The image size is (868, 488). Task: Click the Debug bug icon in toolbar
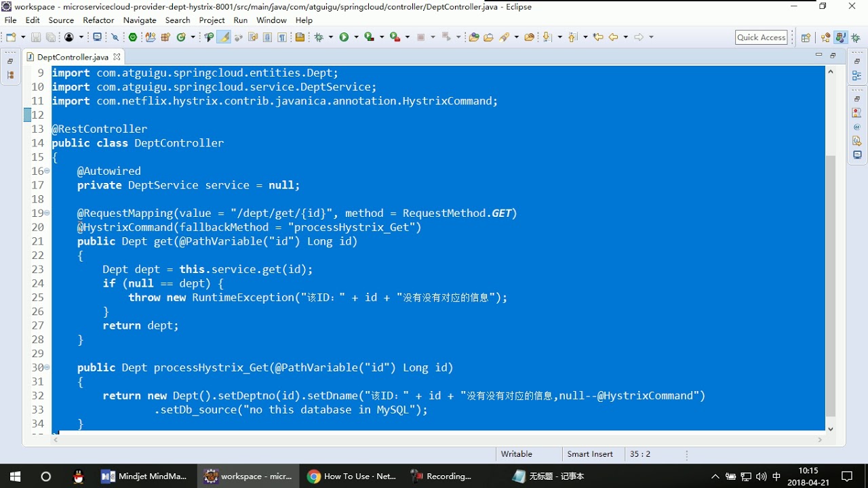click(x=319, y=37)
